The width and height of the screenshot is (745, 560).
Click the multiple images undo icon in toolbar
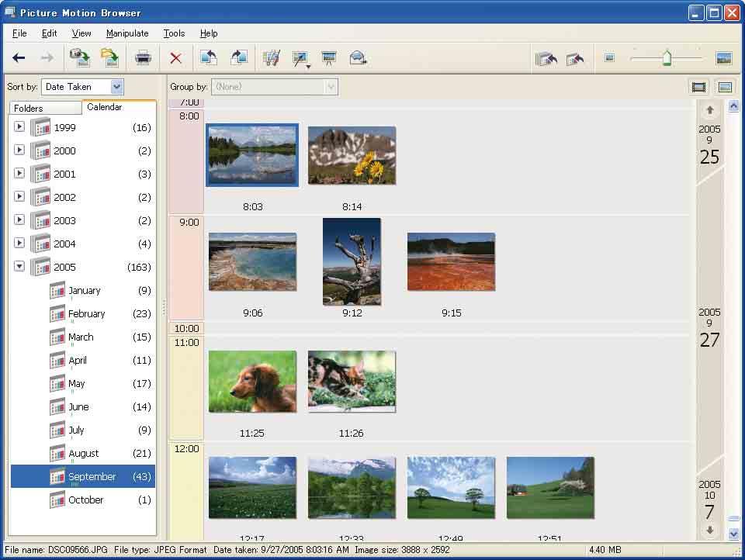tap(546, 59)
